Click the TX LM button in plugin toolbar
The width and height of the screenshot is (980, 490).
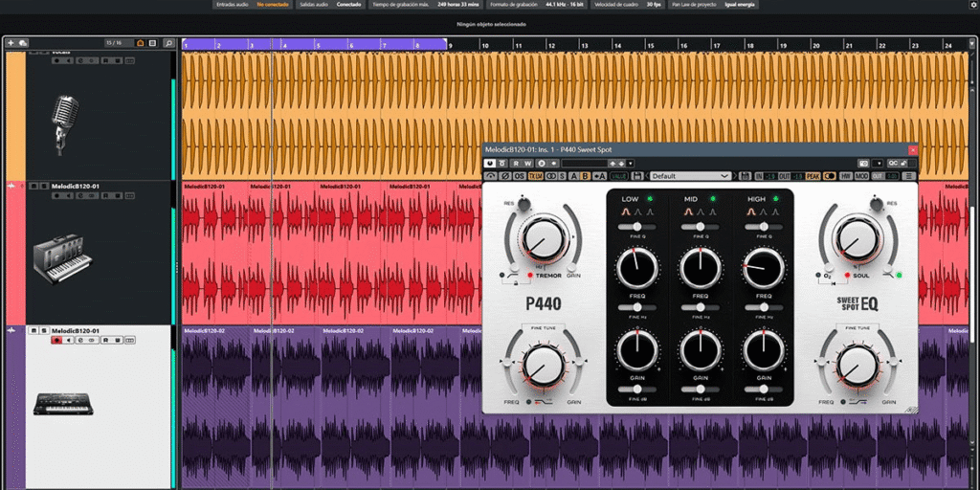coord(536,176)
